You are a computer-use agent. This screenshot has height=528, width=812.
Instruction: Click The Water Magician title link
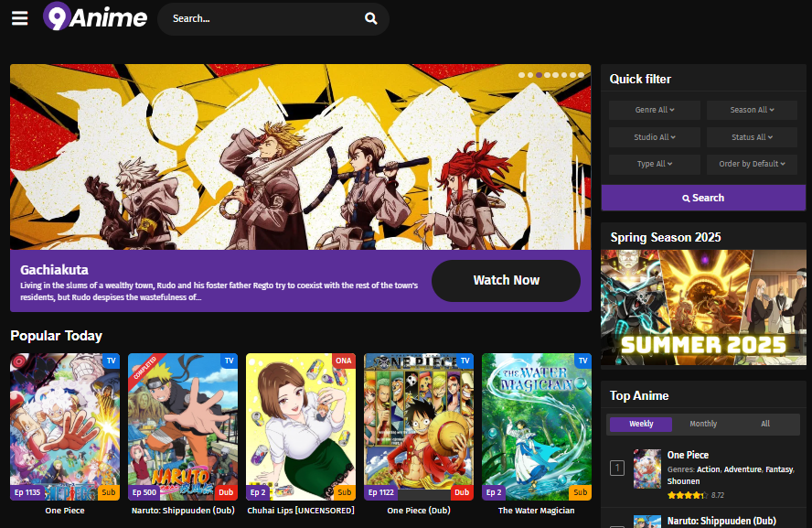click(x=537, y=511)
